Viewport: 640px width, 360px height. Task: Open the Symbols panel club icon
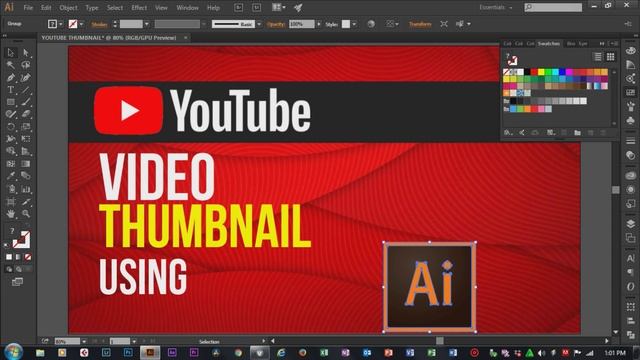(631, 120)
